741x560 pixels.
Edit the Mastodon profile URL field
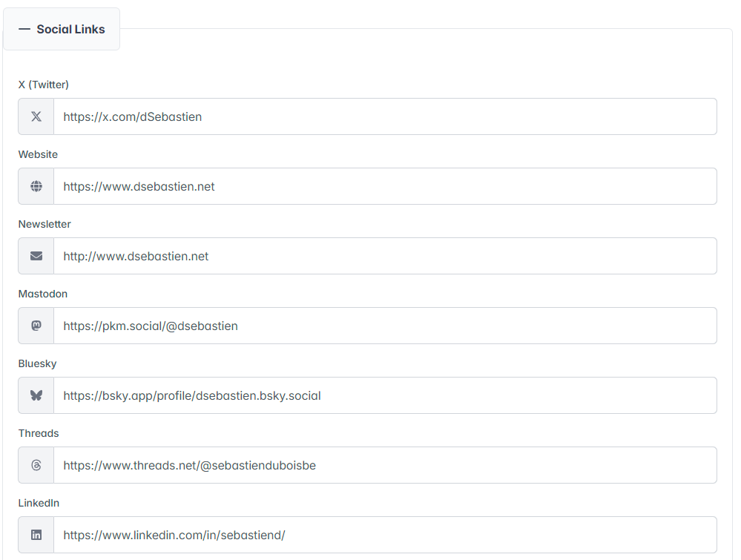384,326
